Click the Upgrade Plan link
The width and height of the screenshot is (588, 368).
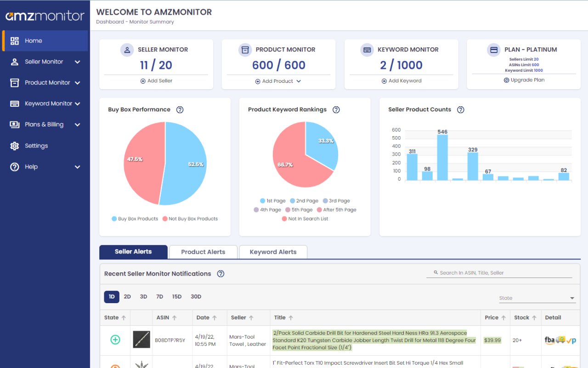point(524,80)
